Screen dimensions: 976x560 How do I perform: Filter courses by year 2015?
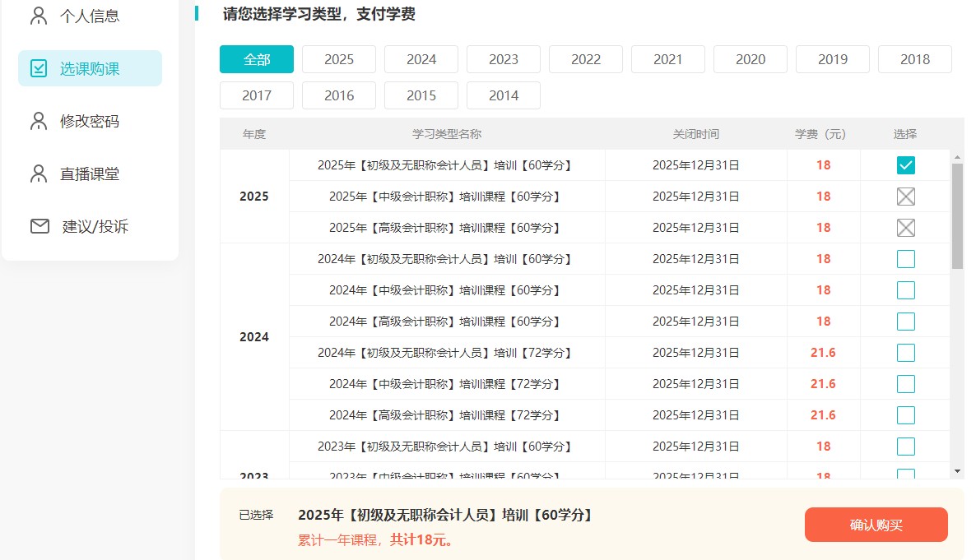pos(421,95)
